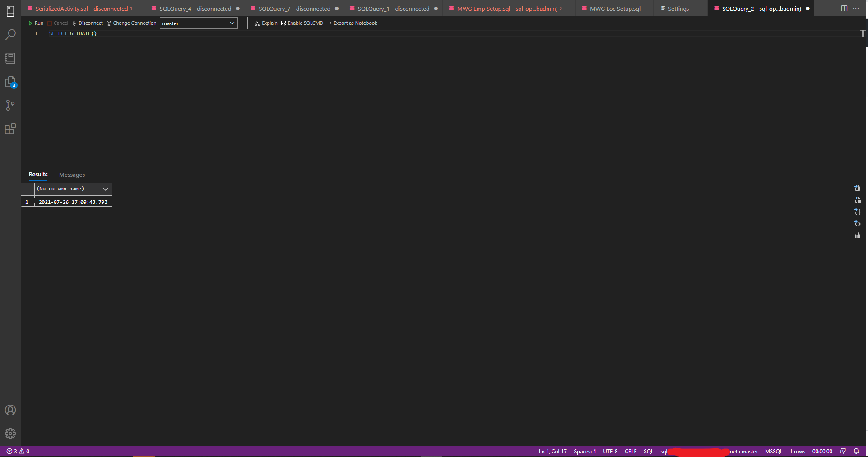Save query results as CSV
The width and height of the screenshot is (868, 457).
click(x=857, y=188)
